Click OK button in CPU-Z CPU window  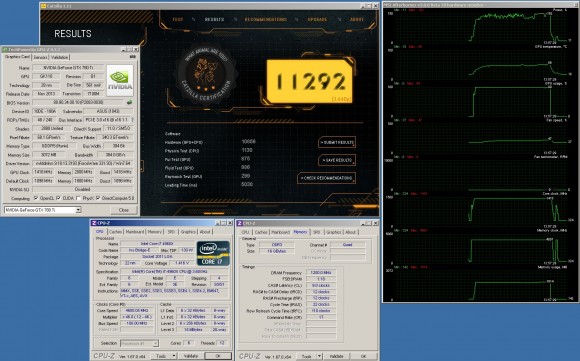pyautogui.click(x=218, y=356)
